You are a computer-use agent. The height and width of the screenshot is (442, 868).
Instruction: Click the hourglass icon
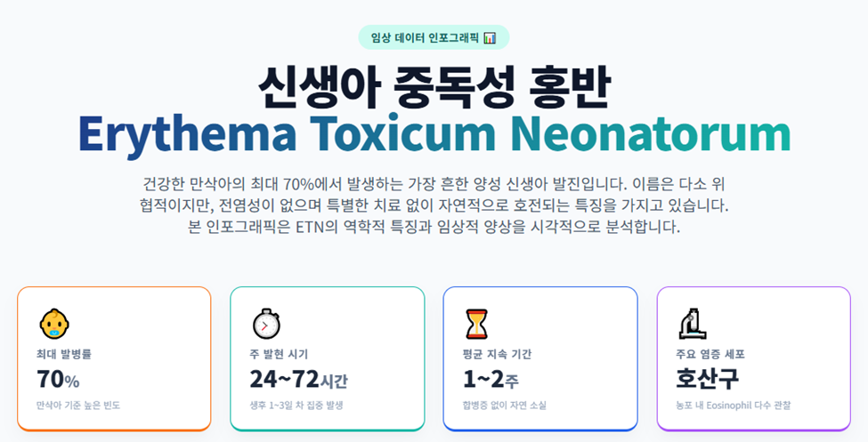(x=476, y=325)
